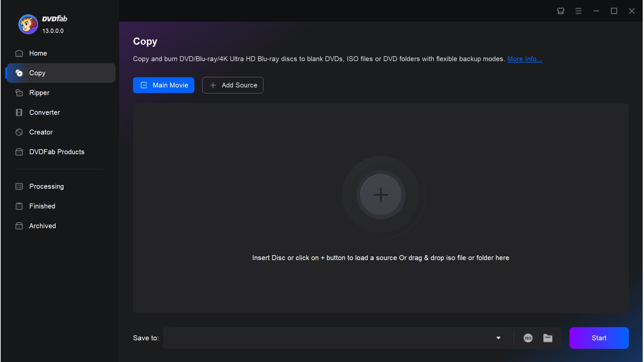
Task: Click the Converter module icon in sidebar
Action: pos(20,112)
